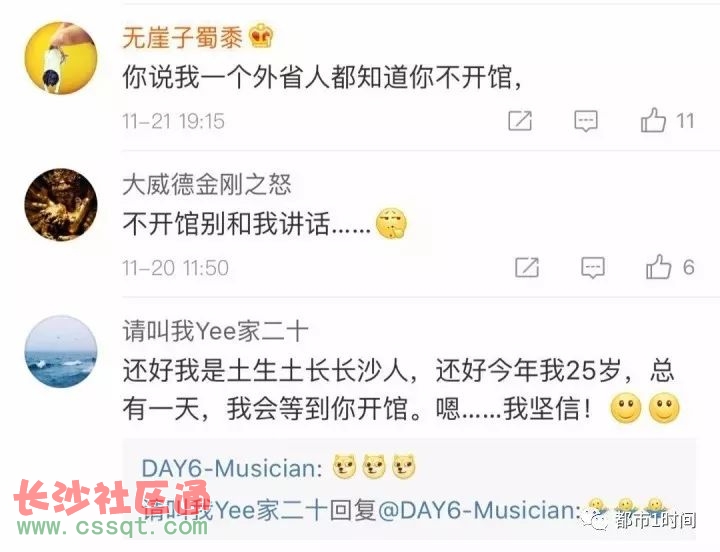
Task: Open 大威德金刚之怒's golden statue avatar
Action: click(x=61, y=205)
